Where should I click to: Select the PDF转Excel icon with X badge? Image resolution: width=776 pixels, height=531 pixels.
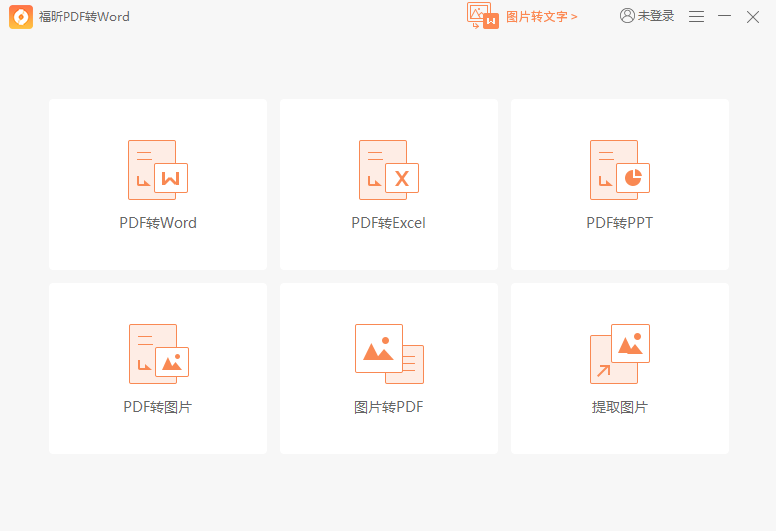point(388,170)
